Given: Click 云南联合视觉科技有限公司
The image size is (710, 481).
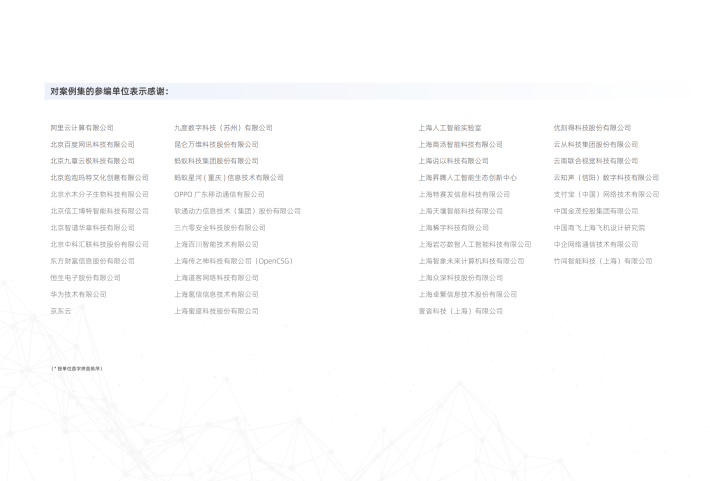Looking at the screenshot, I should pos(596,161).
